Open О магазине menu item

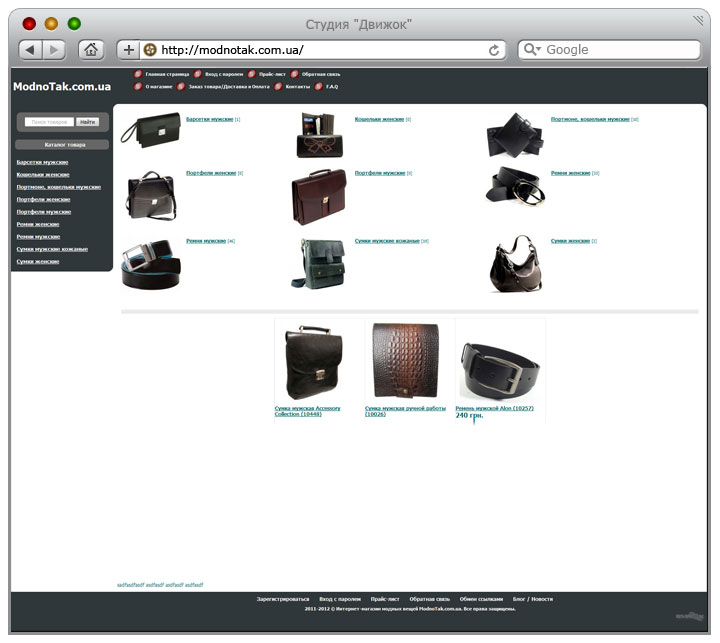(159, 86)
